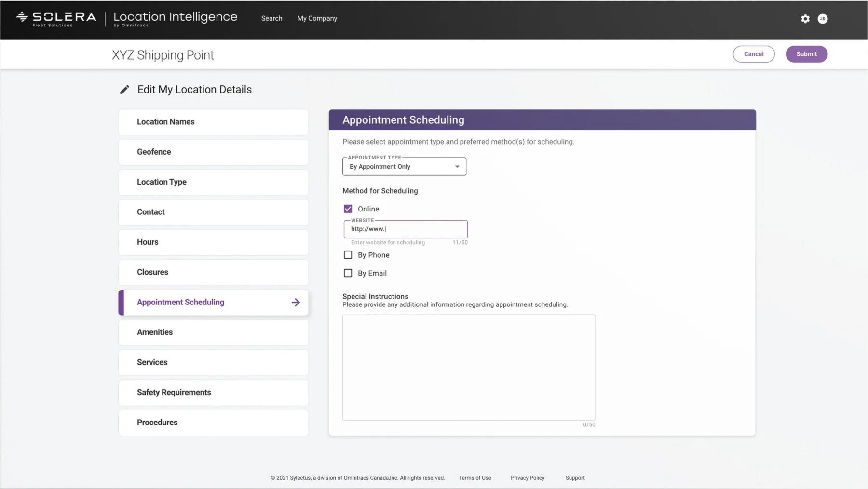
Task: Click the Cancel button
Action: [x=754, y=54]
